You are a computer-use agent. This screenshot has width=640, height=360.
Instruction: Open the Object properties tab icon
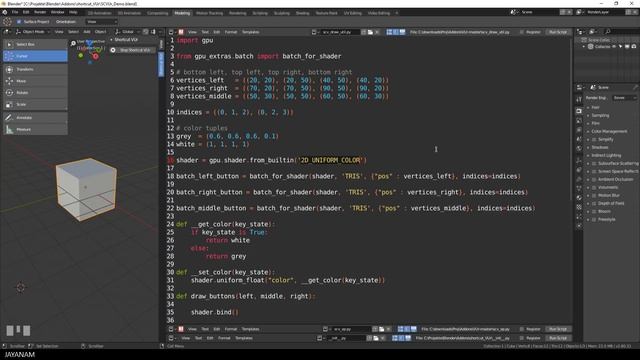click(579, 160)
